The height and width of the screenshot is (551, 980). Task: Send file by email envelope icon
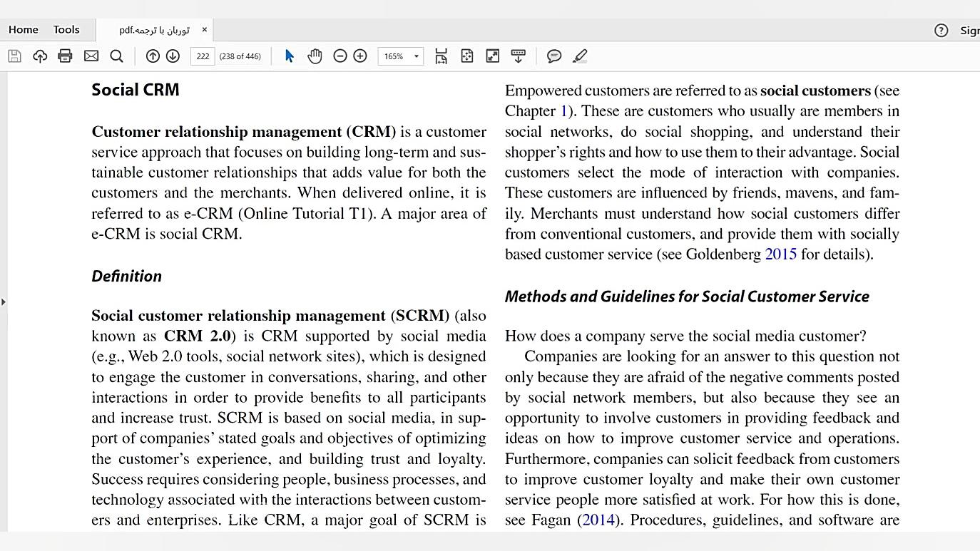click(91, 56)
